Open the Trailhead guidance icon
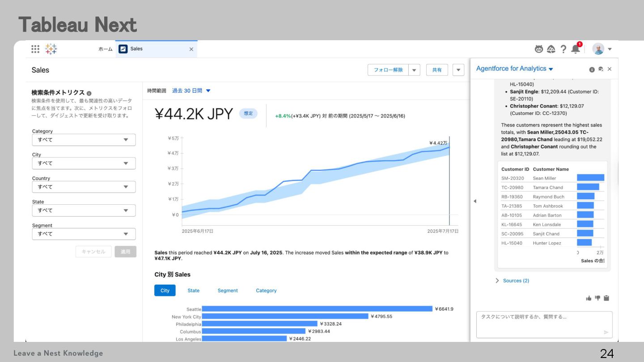 (551, 49)
